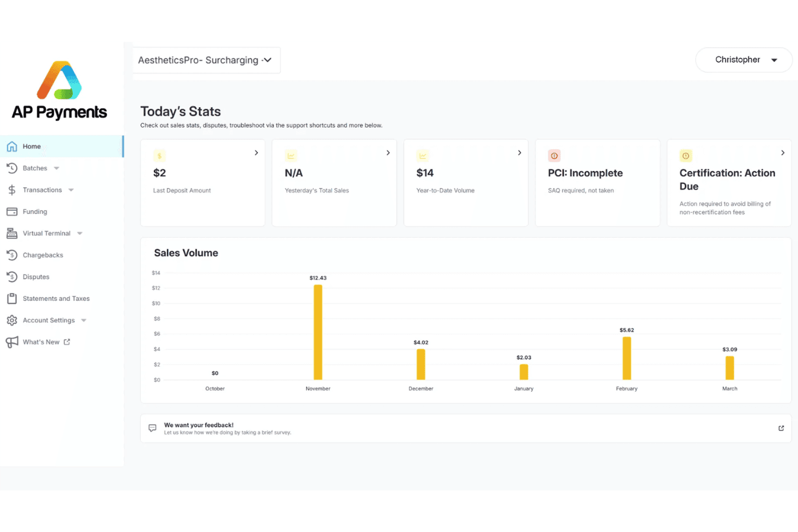Click We want your feedback! banner text
This screenshot has height=532, width=798.
coord(199,425)
